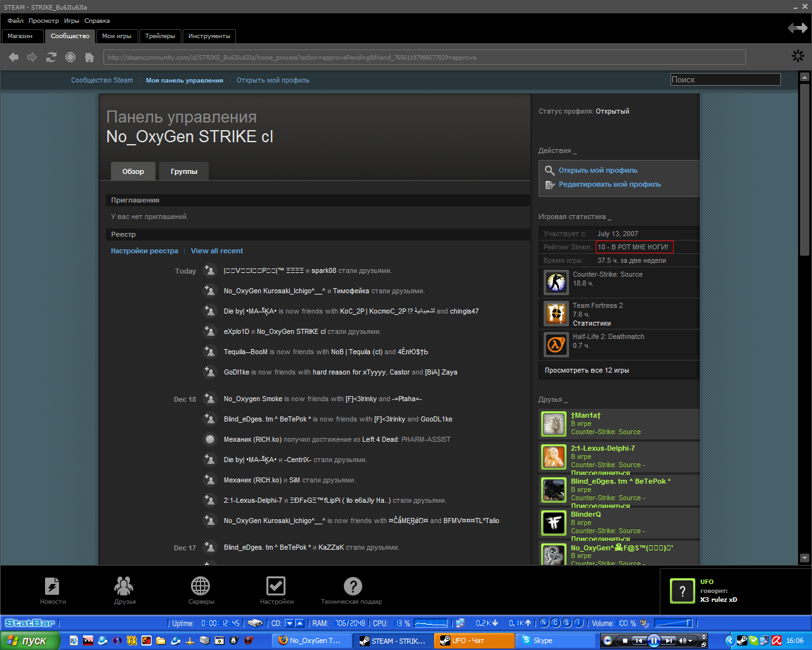
Task: Click magnifier icon beside Открыть мой профиль
Action: 550,171
